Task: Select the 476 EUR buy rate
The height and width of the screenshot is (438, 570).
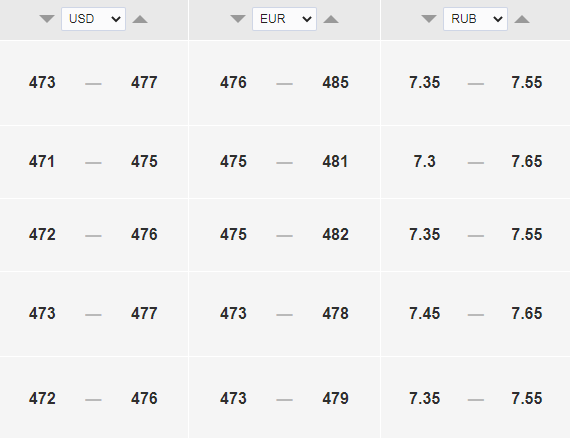Action: (233, 83)
